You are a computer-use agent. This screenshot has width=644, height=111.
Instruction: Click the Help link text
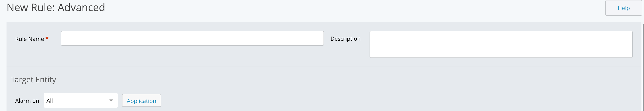click(x=624, y=8)
